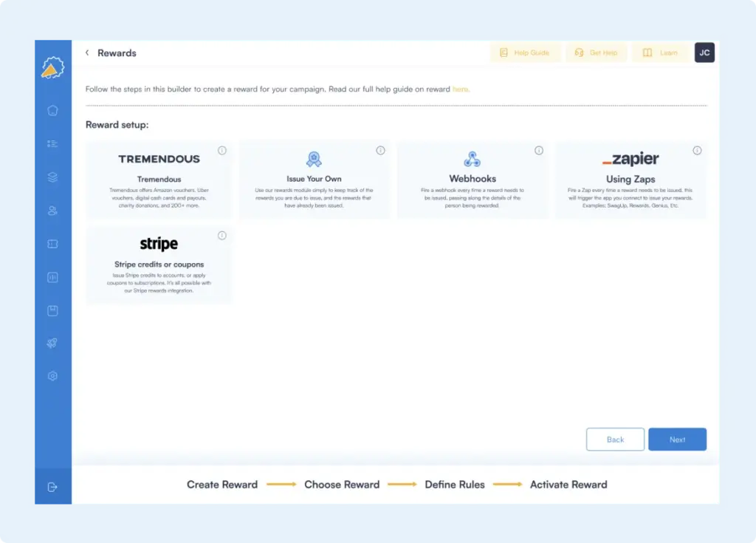Open settings gear in the sidebar

(x=52, y=376)
